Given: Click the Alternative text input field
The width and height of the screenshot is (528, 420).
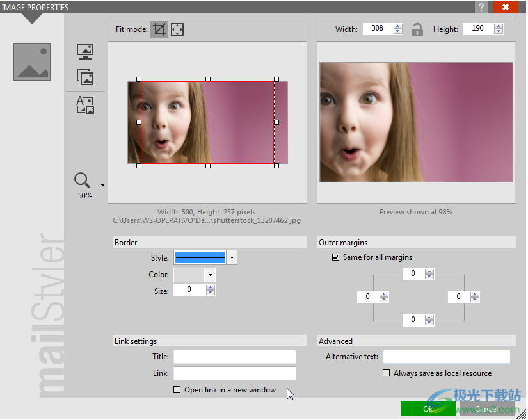Looking at the screenshot, I should click(446, 357).
